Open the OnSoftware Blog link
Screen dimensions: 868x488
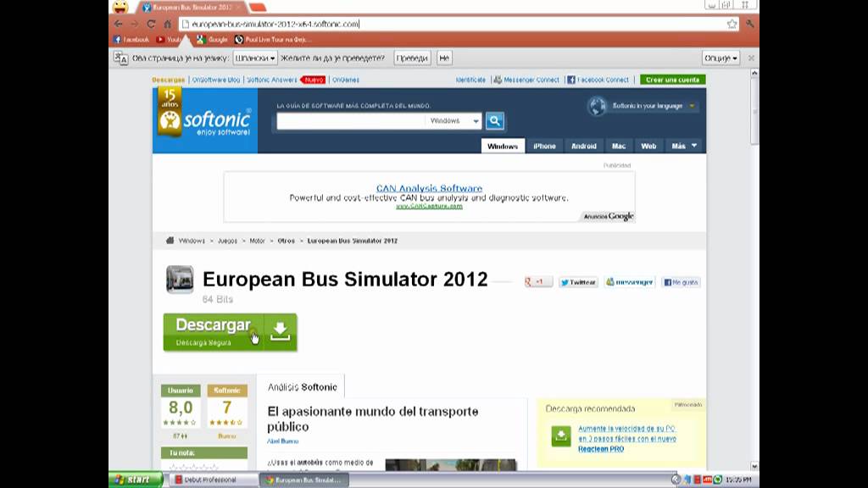pos(216,80)
